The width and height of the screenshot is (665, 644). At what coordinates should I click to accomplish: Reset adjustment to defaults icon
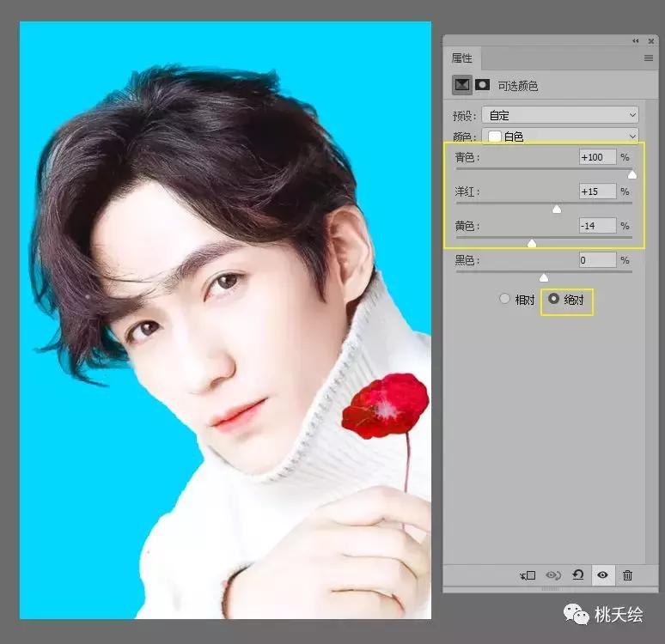[578, 575]
